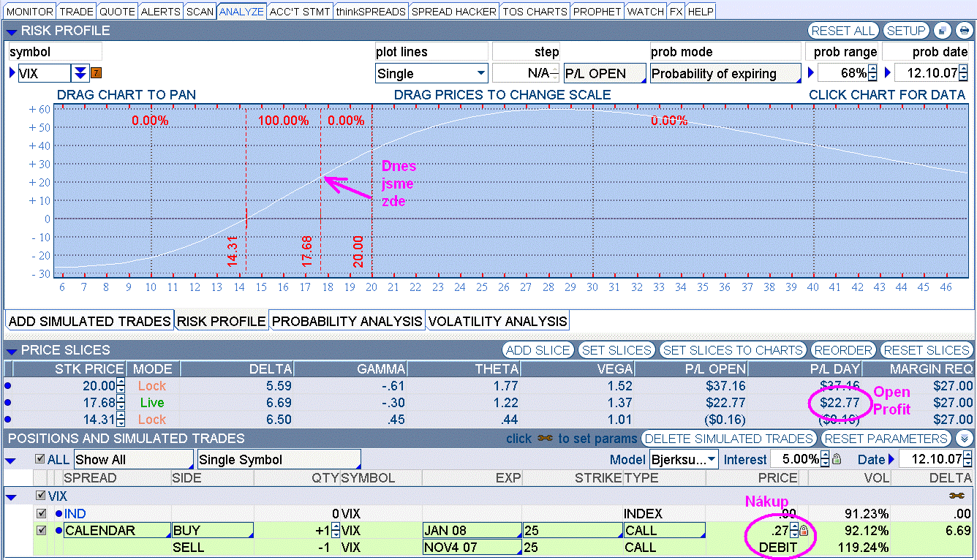Image resolution: width=977 pixels, height=560 pixels.
Task: Adjust the 20.00 stock price stepper
Action: [x=121, y=386]
